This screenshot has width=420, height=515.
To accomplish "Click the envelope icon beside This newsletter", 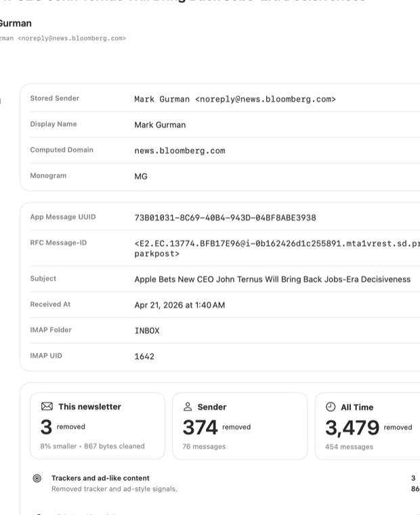I will pyautogui.click(x=47, y=407).
